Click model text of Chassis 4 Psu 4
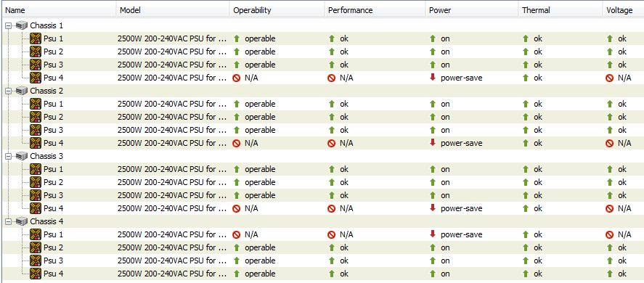The image size is (644, 283). pyautogui.click(x=172, y=274)
